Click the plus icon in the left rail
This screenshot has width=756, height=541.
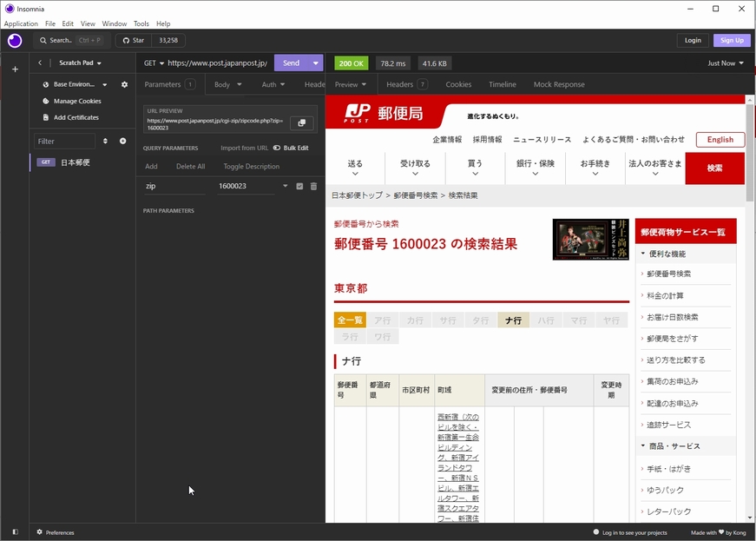[15, 69]
